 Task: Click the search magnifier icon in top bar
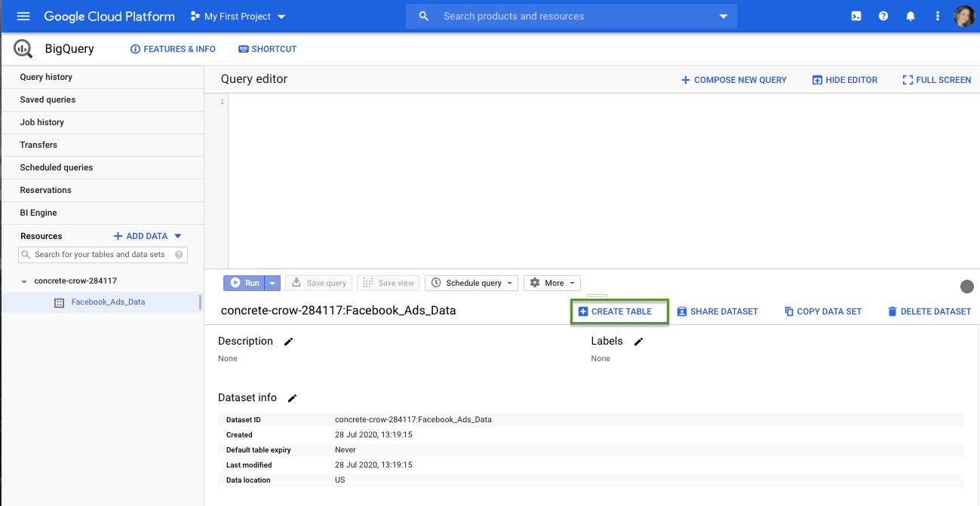coord(424,16)
